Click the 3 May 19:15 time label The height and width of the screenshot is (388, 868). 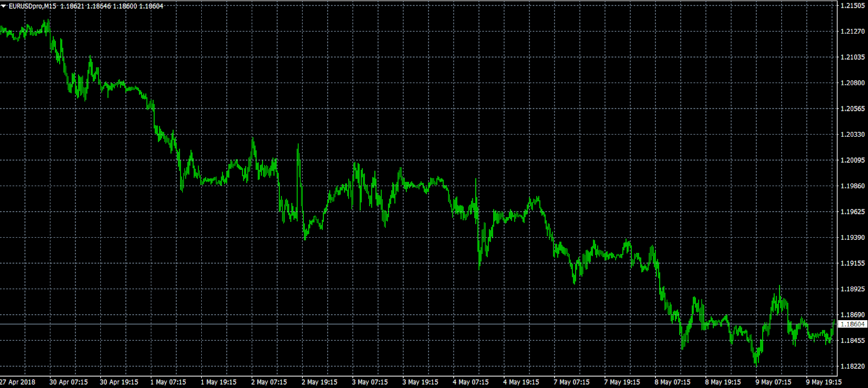tap(420, 382)
